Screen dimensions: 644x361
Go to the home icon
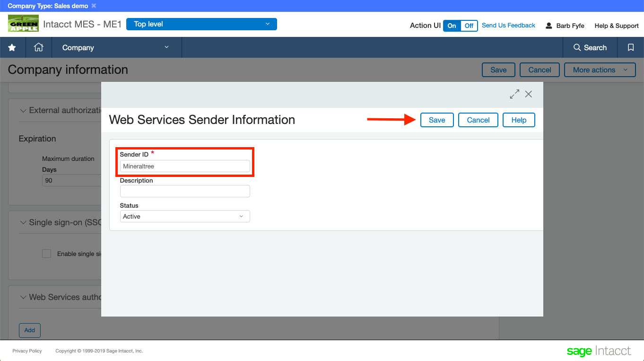[39, 47]
